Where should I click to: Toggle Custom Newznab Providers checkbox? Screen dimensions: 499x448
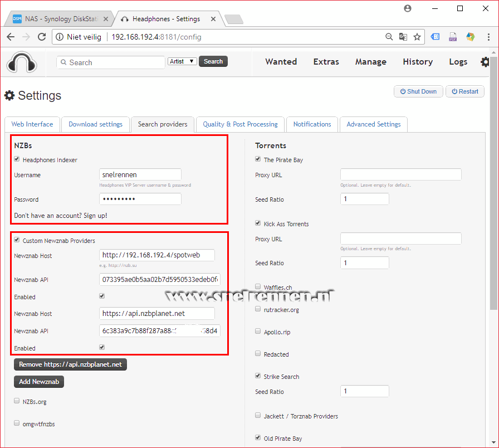coord(17,240)
